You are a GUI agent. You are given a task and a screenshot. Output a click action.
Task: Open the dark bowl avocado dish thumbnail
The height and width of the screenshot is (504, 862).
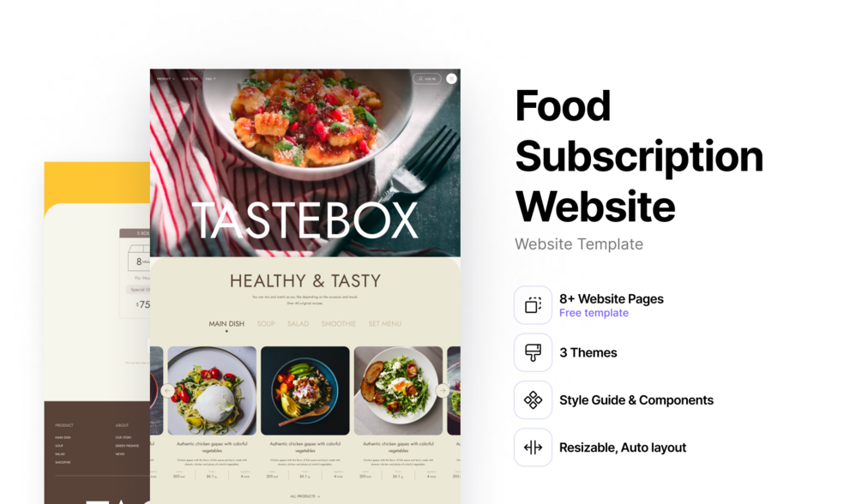305,391
